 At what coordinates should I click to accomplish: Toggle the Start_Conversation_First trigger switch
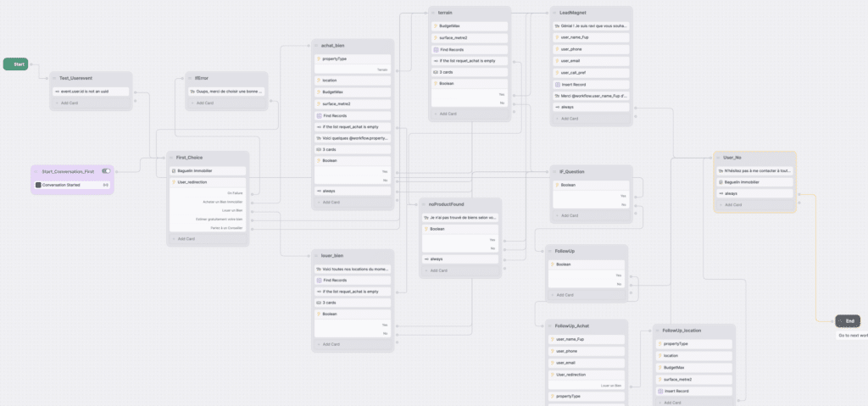pos(106,171)
